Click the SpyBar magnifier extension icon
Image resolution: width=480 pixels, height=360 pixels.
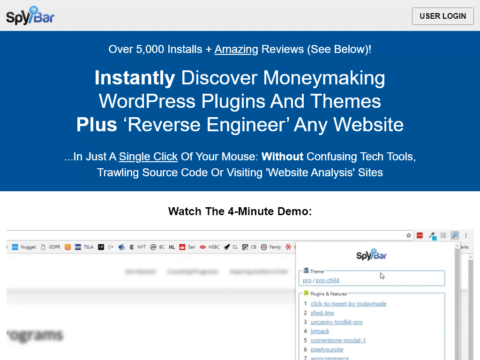(455, 235)
